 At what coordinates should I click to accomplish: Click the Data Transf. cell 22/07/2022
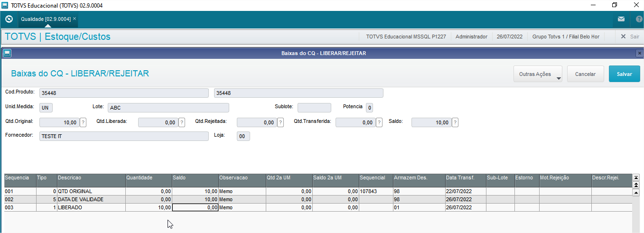466,191
